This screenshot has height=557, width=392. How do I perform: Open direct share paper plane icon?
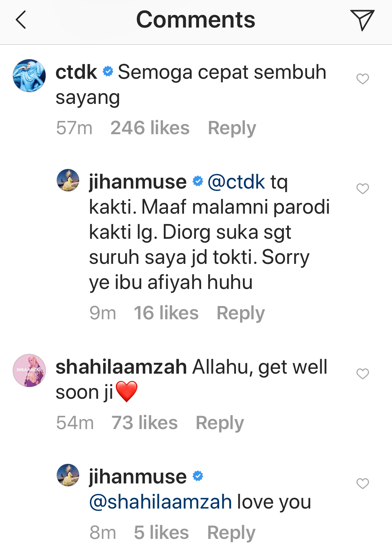pyautogui.click(x=362, y=20)
